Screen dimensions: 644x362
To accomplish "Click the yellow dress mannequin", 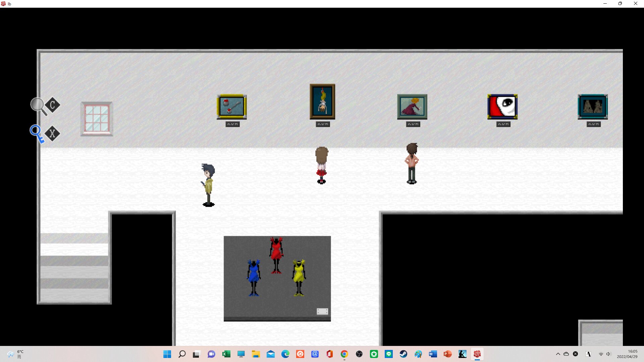I will coord(299,278).
